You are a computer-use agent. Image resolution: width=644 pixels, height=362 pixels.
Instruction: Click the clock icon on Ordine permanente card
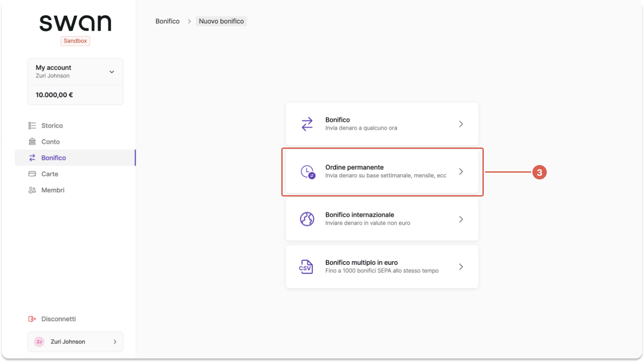point(308,172)
